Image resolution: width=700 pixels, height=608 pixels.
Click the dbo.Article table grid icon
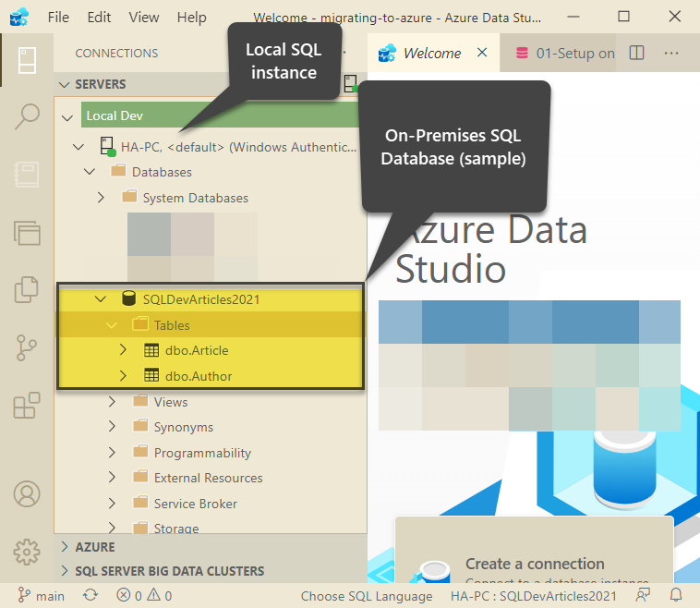click(x=151, y=350)
